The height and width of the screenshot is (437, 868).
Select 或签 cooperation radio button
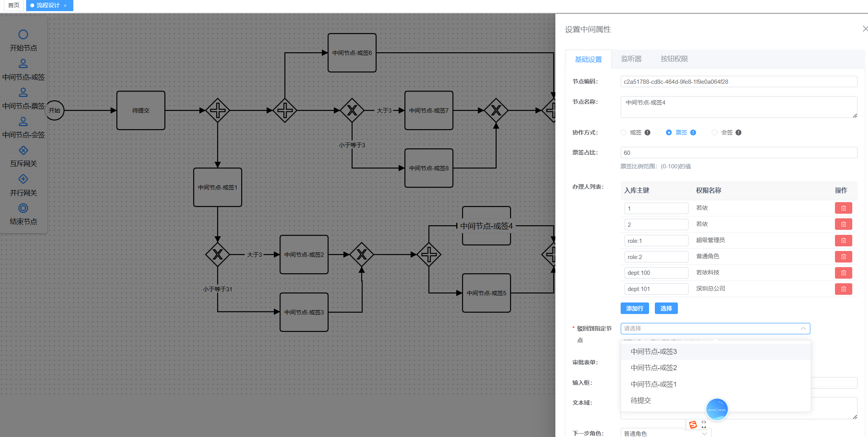tap(623, 133)
